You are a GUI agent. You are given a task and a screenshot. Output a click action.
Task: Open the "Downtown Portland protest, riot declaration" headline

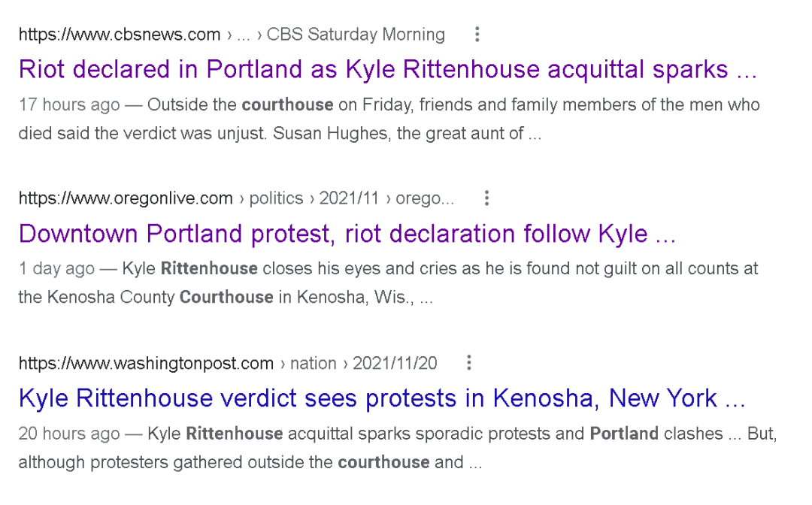[347, 234]
